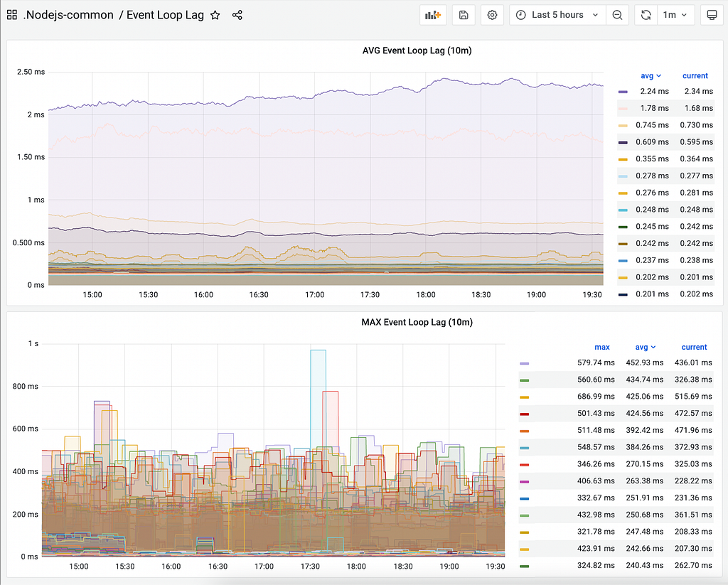Click tan swatch of 0.745 ms series
The image size is (728, 585).
[623, 126]
